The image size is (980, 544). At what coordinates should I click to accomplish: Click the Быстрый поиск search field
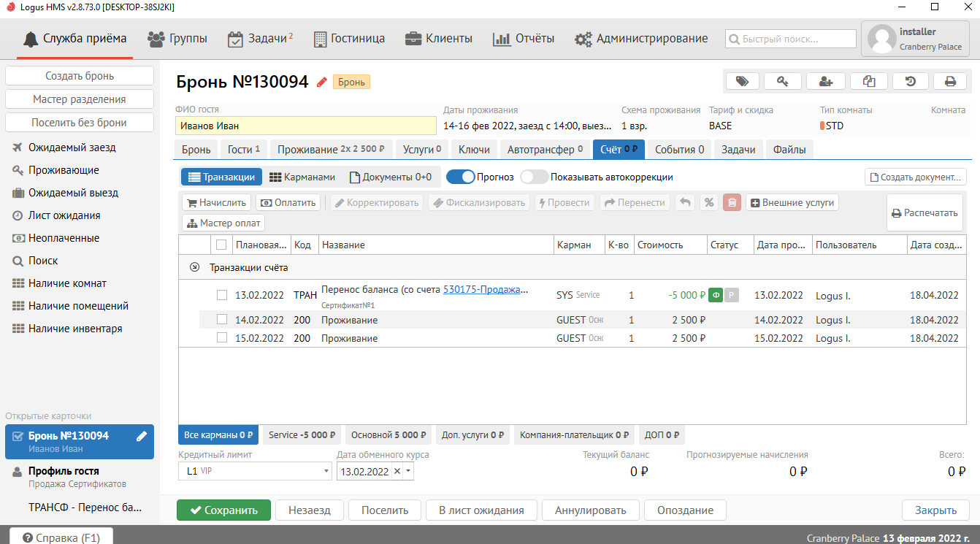point(790,39)
